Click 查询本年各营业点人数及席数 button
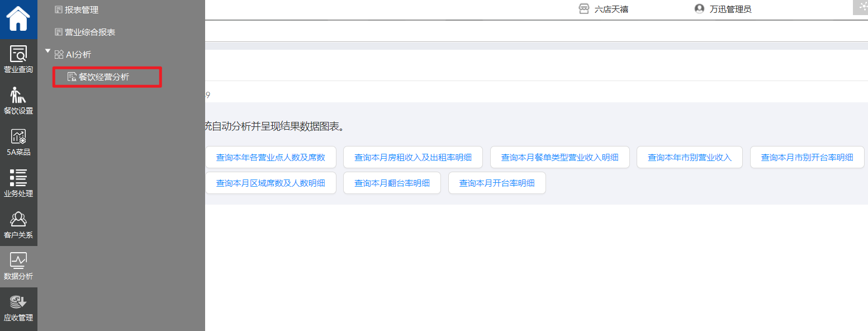The width and height of the screenshot is (868, 331). pyautogui.click(x=271, y=157)
